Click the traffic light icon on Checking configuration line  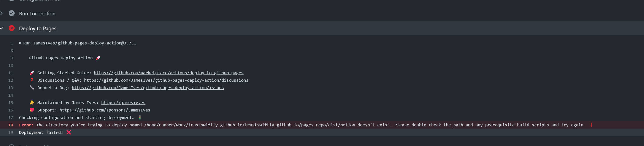[140, 117]
